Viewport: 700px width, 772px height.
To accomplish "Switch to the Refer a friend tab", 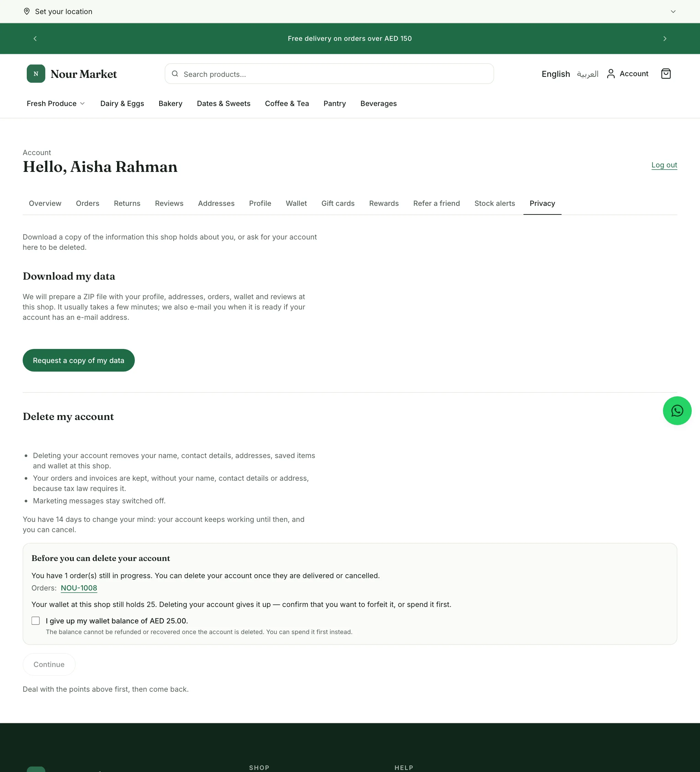I will (x=436, y=203).
